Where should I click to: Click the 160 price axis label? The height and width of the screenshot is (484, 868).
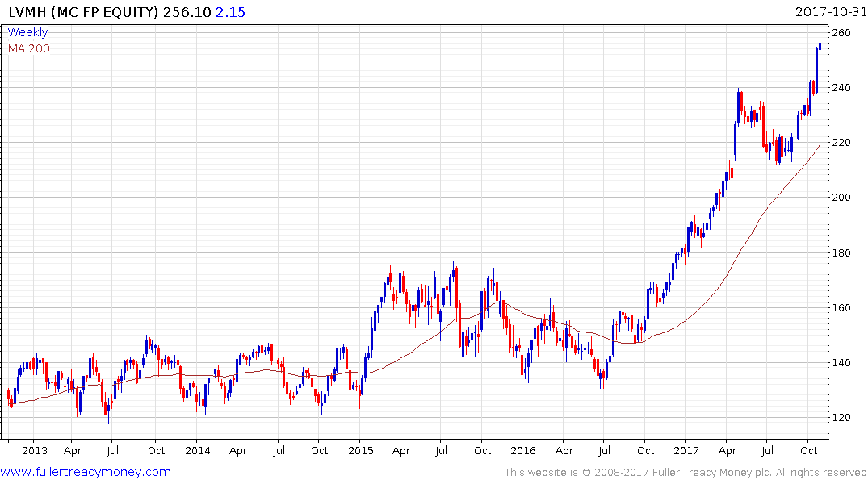[x=841, y=307]
